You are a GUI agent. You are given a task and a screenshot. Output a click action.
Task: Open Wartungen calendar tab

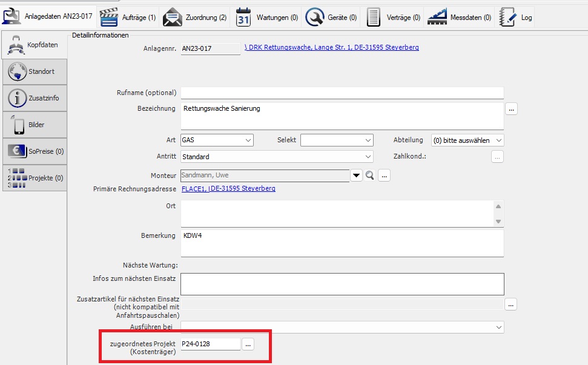tap(267, 18)
